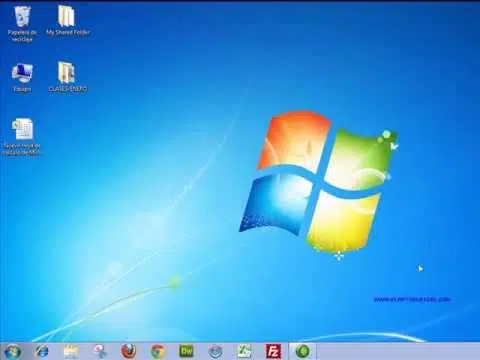
Task: Select the CLASES ENERO folder icon
Action: pyautogui.click(x=67, y=77)
